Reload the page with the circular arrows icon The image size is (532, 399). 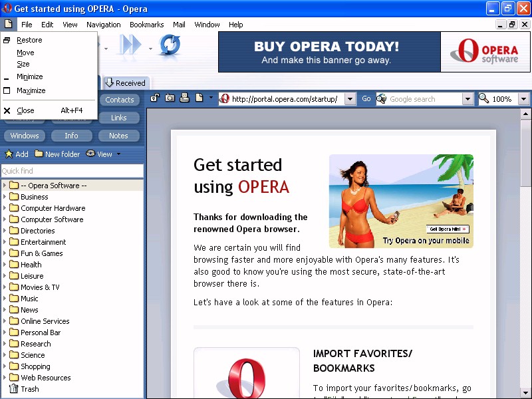(x=170, y=45)
